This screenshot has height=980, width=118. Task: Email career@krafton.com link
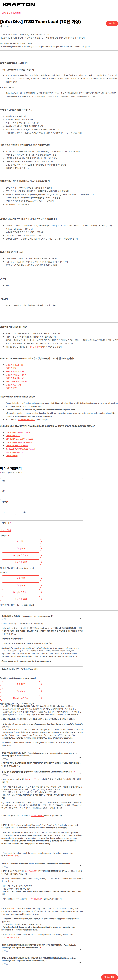[27, 420]
